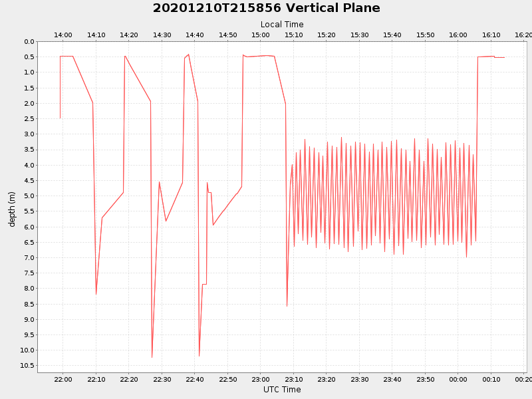Select the 15:00 local time tick label
532x399 pixels.
[261, 35]
